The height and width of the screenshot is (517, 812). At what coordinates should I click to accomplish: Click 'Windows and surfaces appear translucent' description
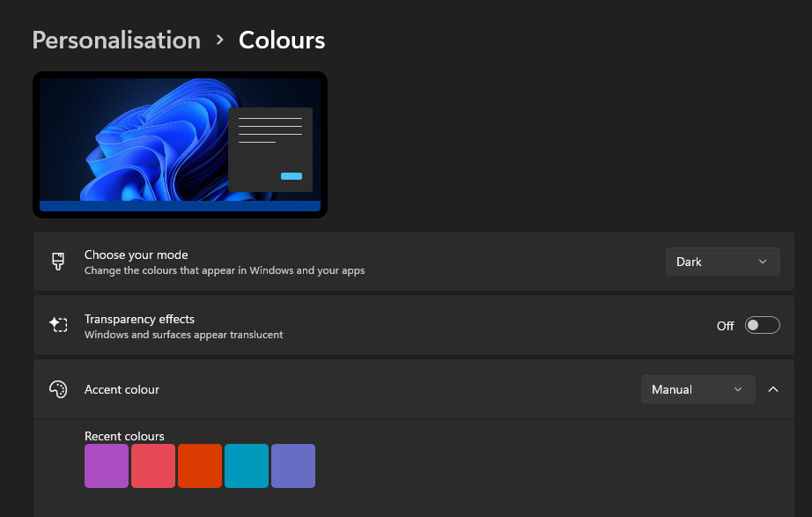[x=184, y=335]
